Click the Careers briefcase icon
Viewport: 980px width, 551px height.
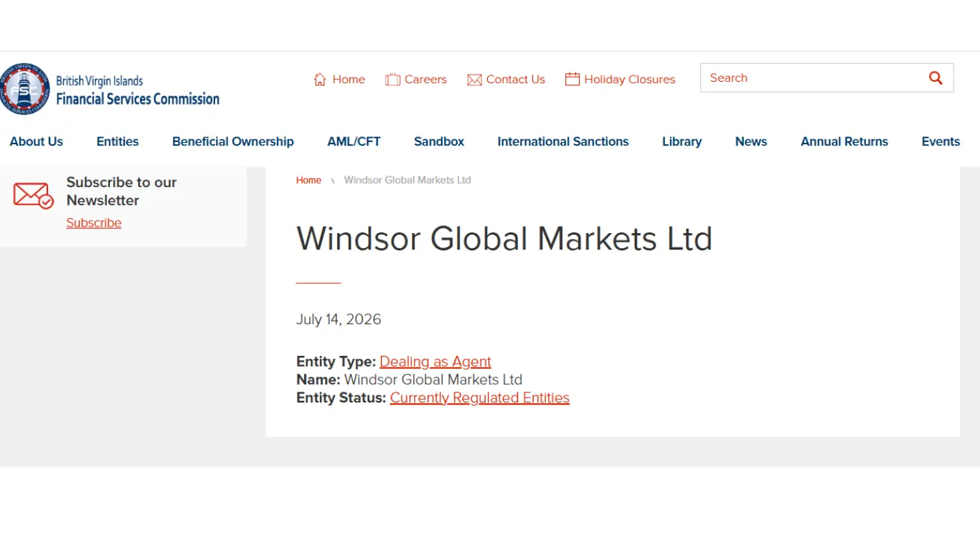point(392,80)
